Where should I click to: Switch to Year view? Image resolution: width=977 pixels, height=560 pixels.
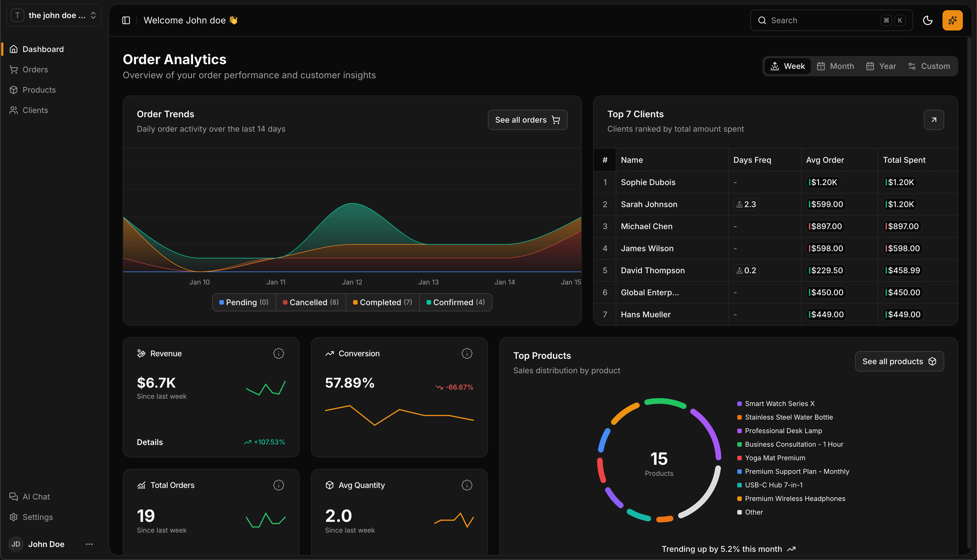click(x=881, y=66)
